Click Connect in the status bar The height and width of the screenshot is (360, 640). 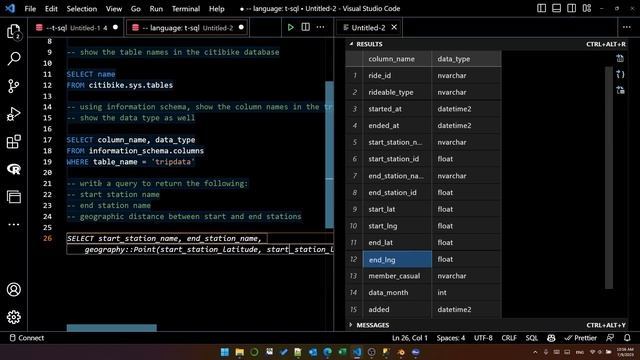(27, 338)
